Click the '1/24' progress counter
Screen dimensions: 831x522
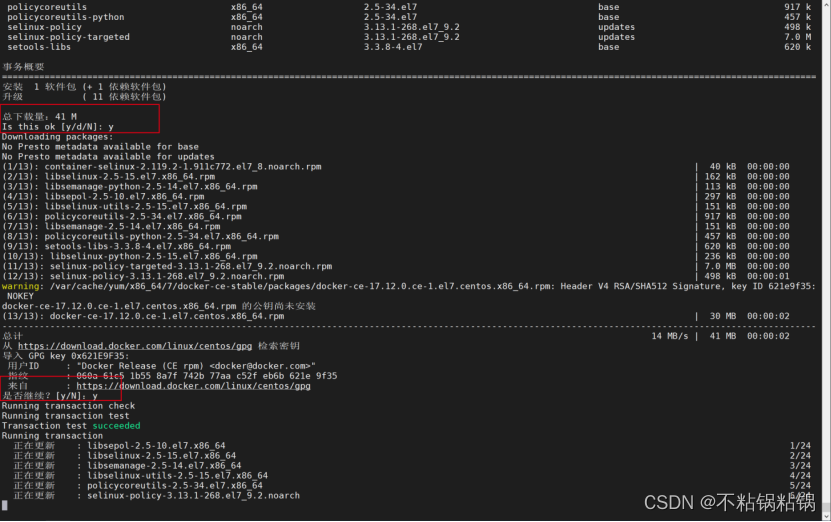tap(800, 446)
